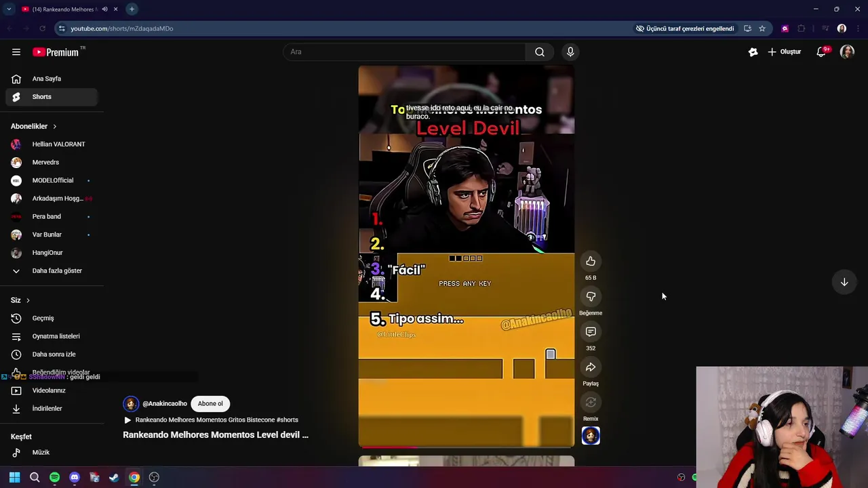Open Windows taskbar search
The image size is (868, 488).
(x=35, y=477)
